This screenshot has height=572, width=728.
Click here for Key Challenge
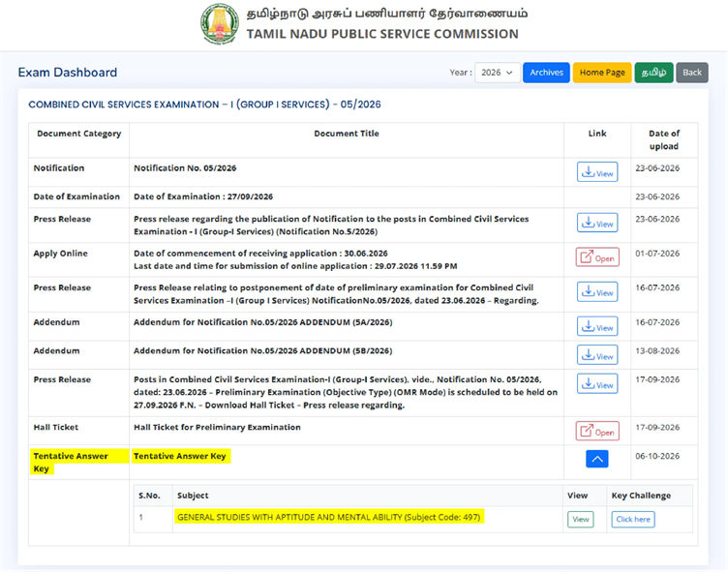[633, 520]
